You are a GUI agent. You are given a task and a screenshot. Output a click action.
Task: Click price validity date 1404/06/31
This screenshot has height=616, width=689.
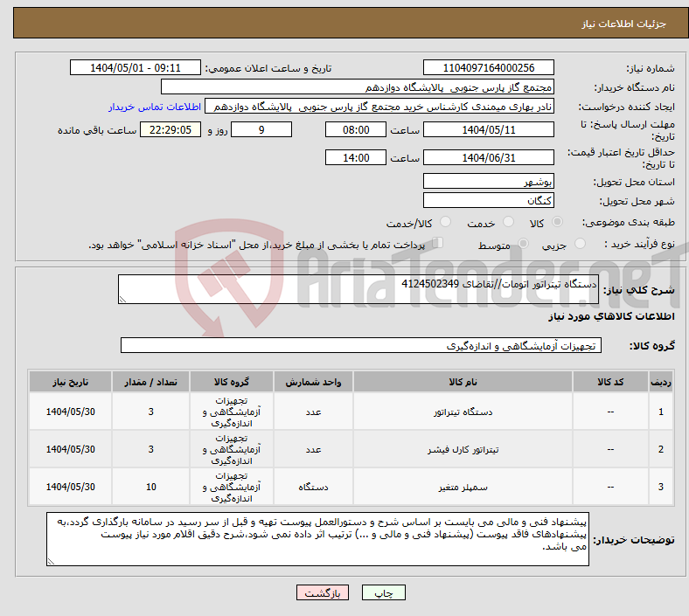tap(488, 157)
